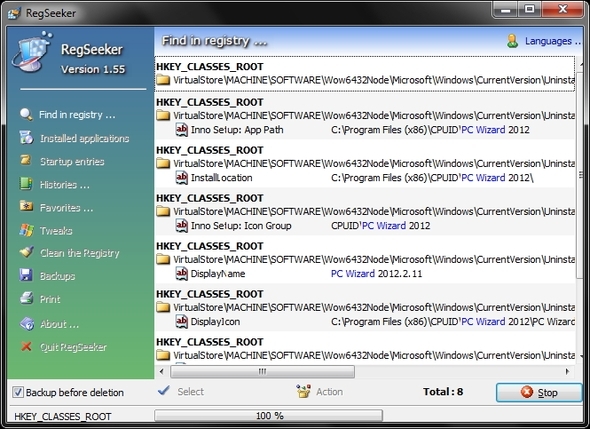
Task: Click the Select checkmark icon
Action: coord(164,391)
